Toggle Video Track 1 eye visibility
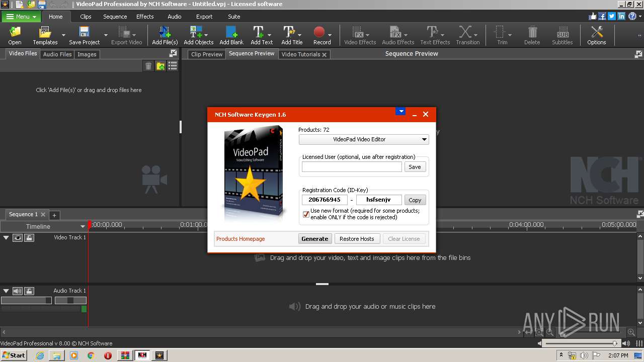Screen dimensions: 644x362 [x=18, y=238]
